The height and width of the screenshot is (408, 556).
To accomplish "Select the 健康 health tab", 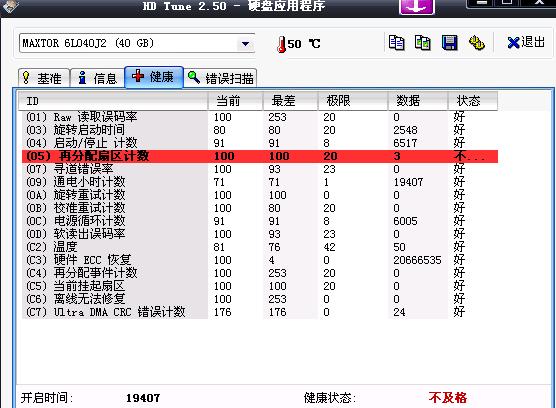I will coord(154,77).
